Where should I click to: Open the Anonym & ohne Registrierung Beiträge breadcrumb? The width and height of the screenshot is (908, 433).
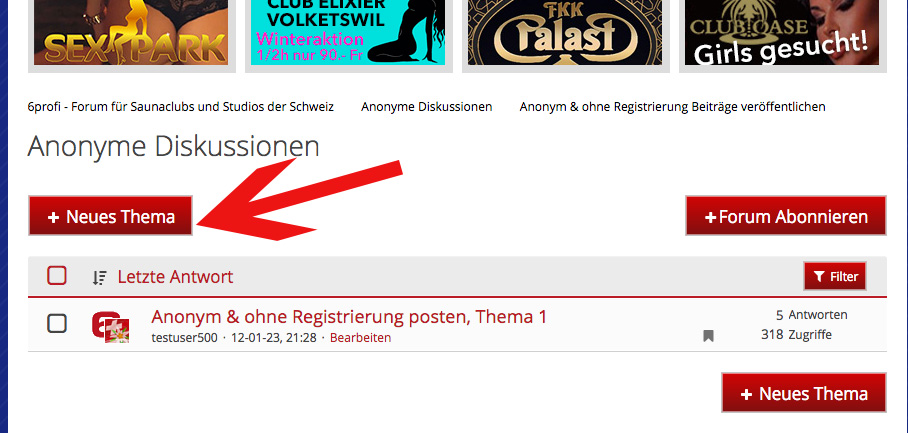click(x=672, y=107)
